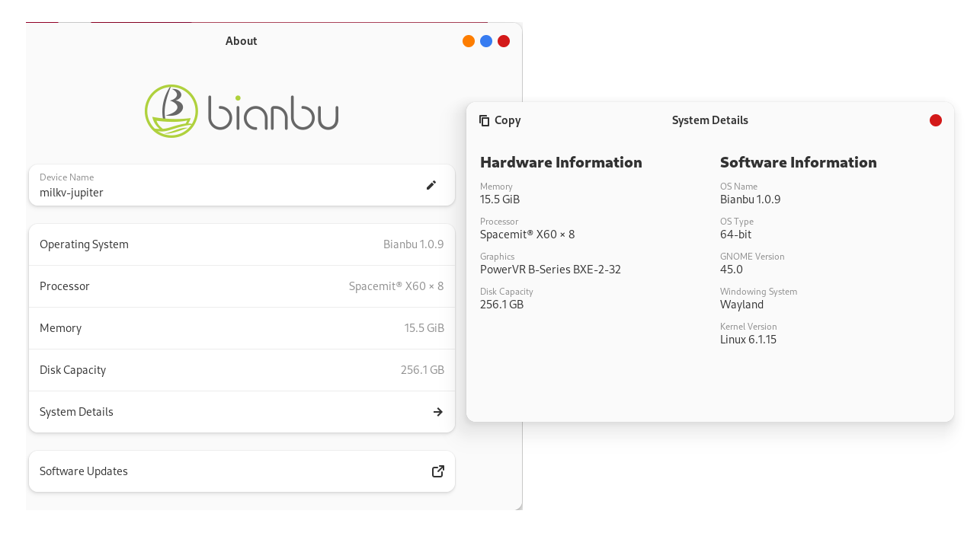The width and height of the screenshot is (980, 533).
Task: Select the Processor row in About
Action: (242, 286)
